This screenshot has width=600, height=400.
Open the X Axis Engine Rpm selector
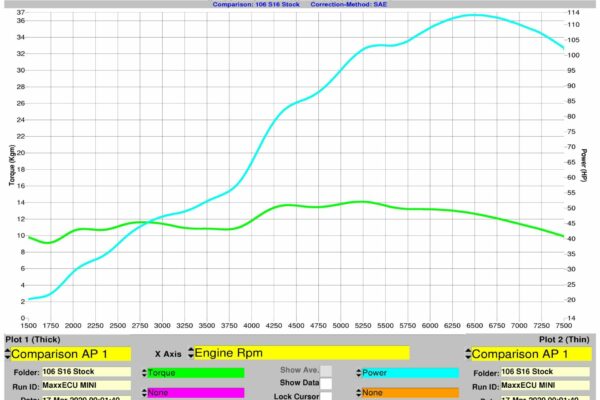(298, 353)
